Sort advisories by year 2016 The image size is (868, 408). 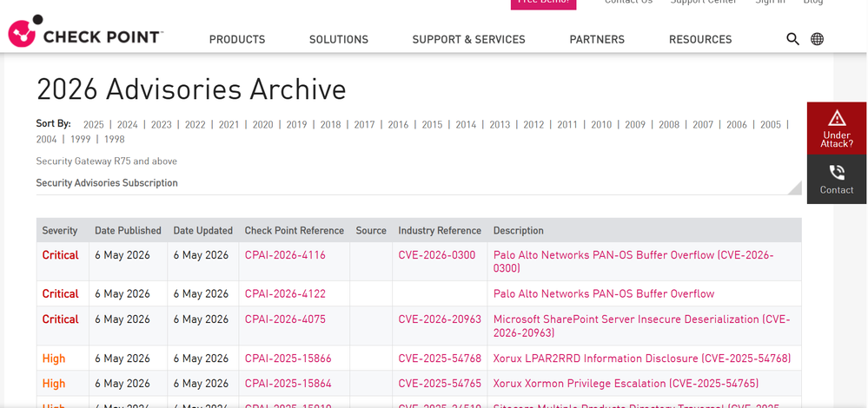pyautogui.click(x=398, y=125)
